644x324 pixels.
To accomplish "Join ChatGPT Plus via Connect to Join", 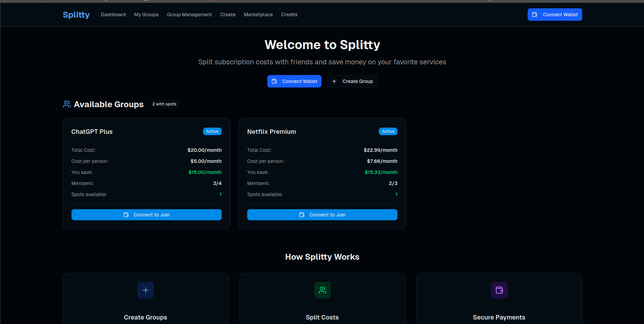I will pyautogui.click(x=146, y=215).
